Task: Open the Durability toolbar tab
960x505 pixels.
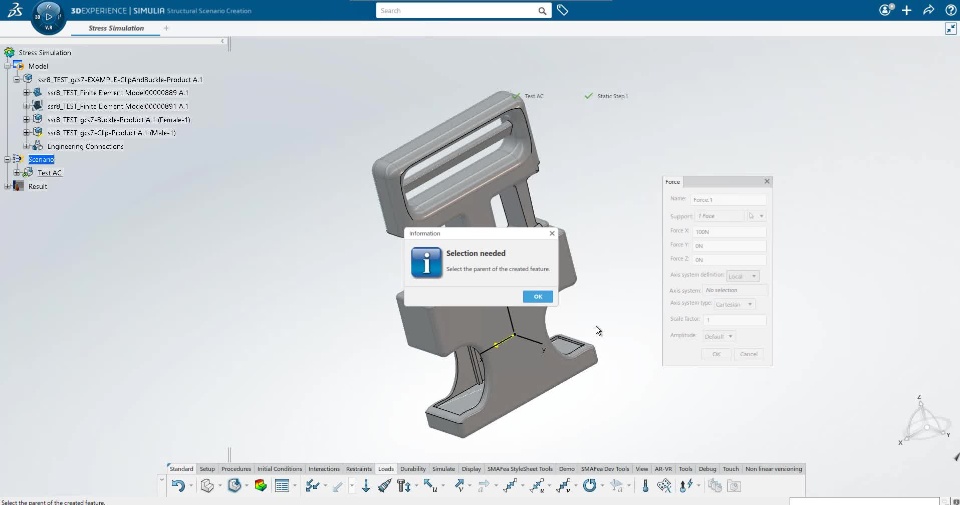Action: point(413,469)
